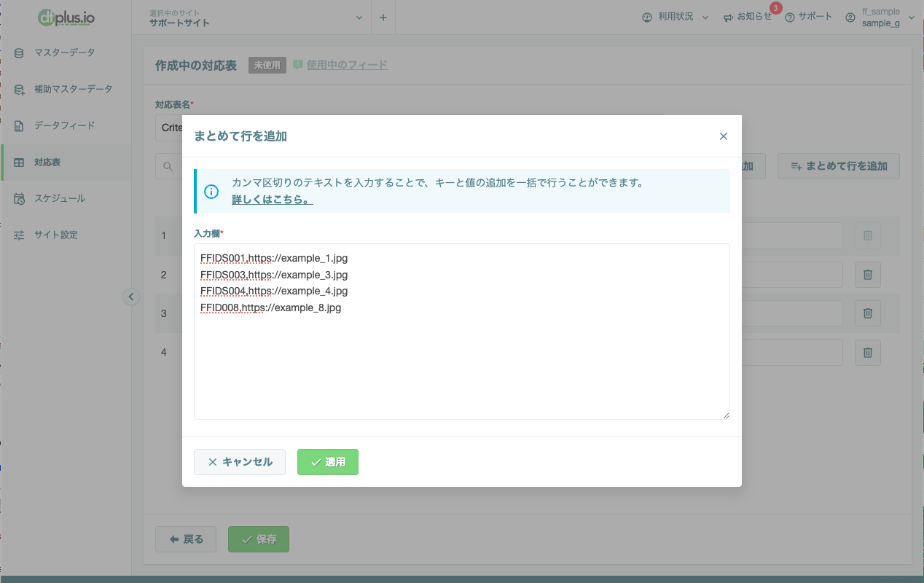Screen dimensions: 924x583
Task: Open the 詳しくはこちら link
Action: pos(273,200)
